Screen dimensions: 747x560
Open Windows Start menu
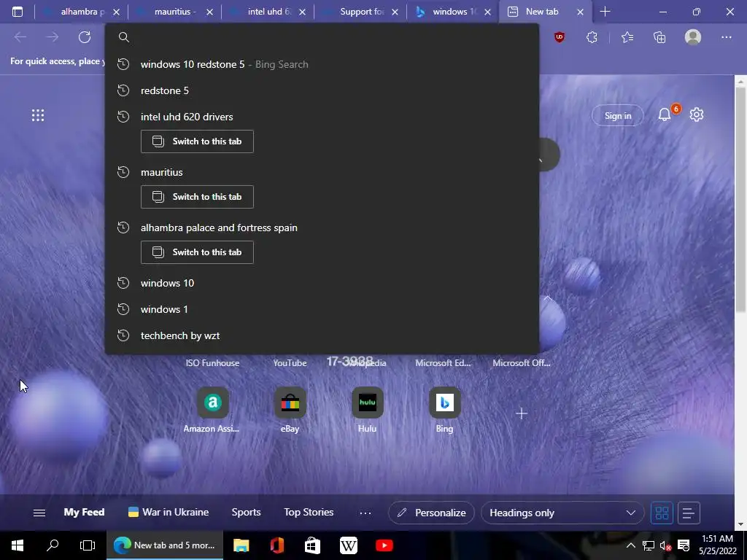[18, 545]
